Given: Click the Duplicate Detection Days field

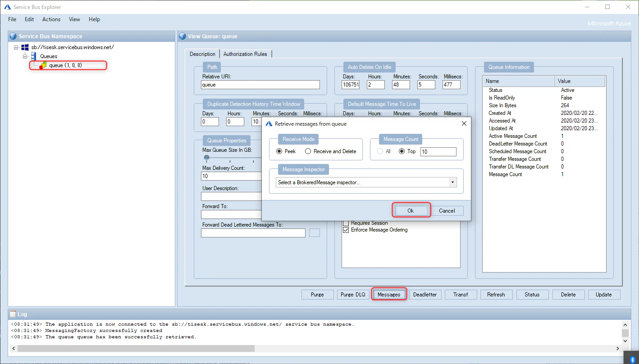Looking at the screenshot, I should (x=210, y=122).
